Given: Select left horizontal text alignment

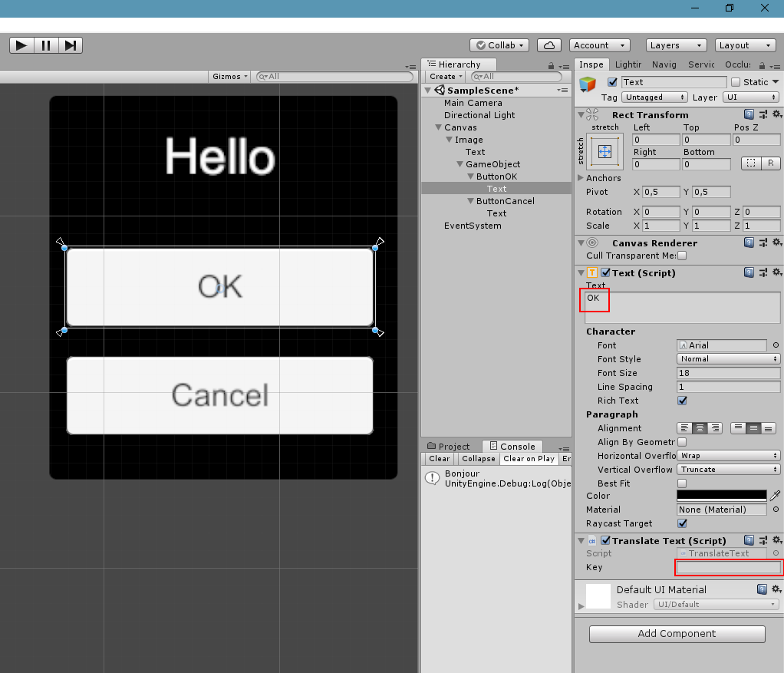Looking at the screenshot, I should 684,428.
